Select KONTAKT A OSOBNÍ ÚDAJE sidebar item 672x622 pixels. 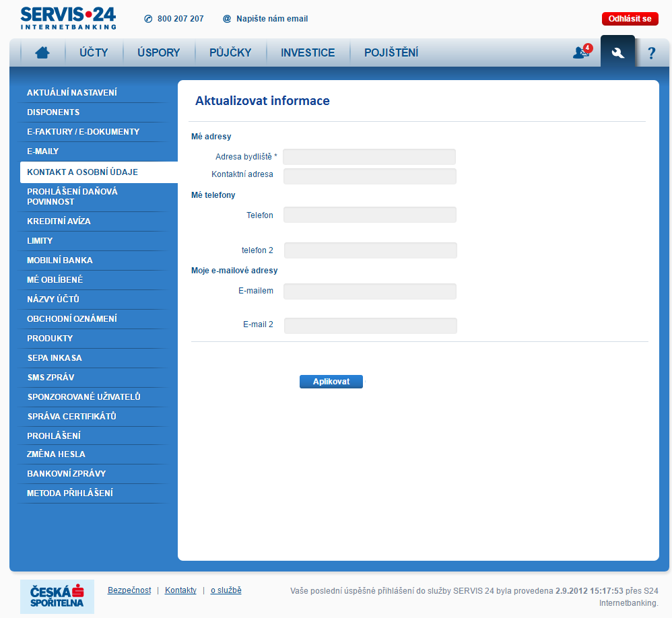(x=99, y=172)
